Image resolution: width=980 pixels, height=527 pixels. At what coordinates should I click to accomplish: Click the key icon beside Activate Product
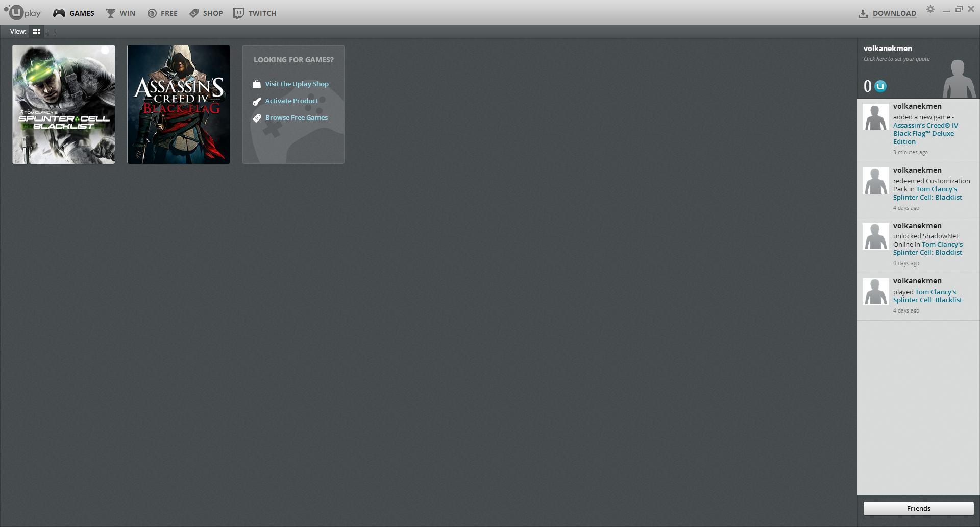click(257, 101)
